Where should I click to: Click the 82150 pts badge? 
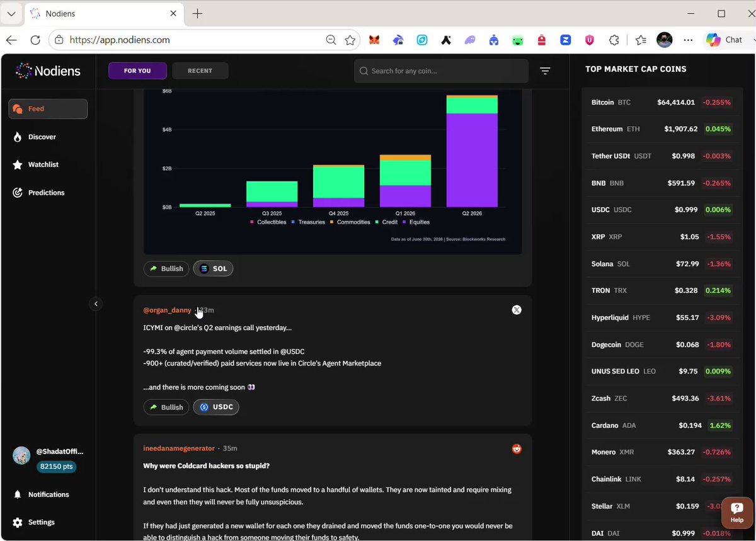point(57,467)
